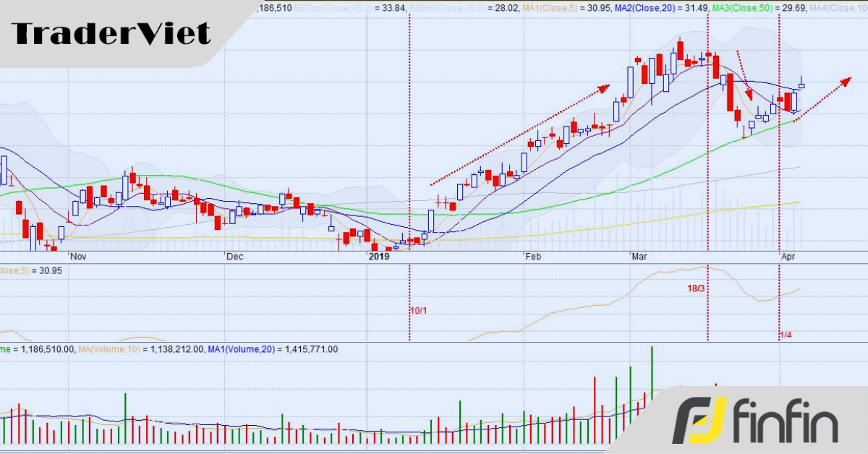Click the Dec label on time axis
868x454 pixels.
click(234, 257)
